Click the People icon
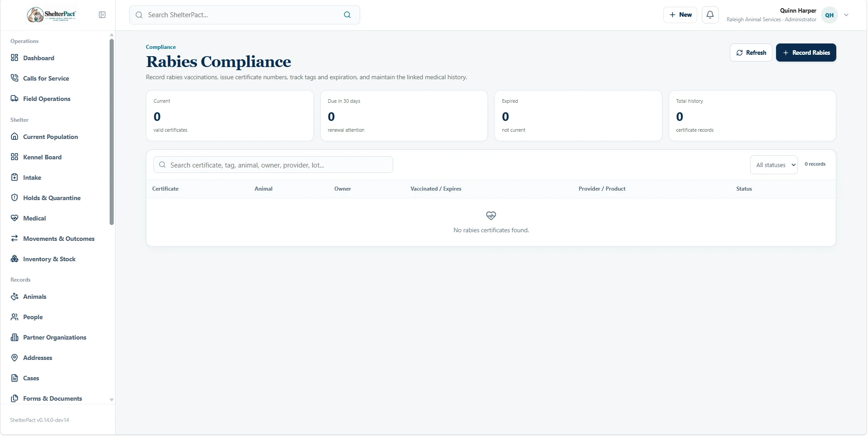The height and width of the screenshot is (436, 868). [x=14, y=317]
